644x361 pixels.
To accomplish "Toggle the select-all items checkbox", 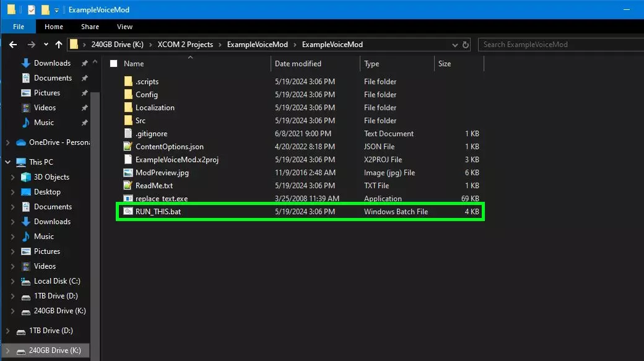I will click(x=114, y=63).
